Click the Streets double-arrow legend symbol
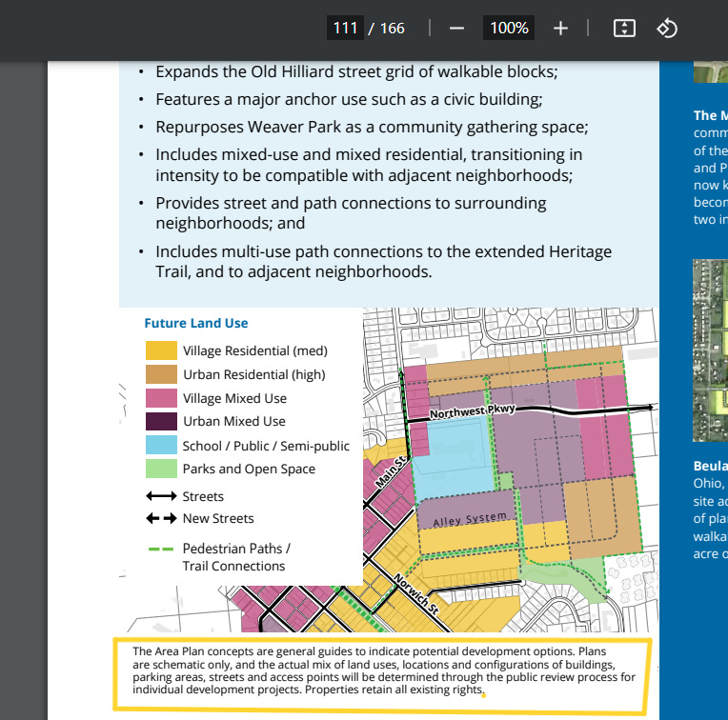Image resolution: width=728 pixels, height=720 pixels. (161, 496)
